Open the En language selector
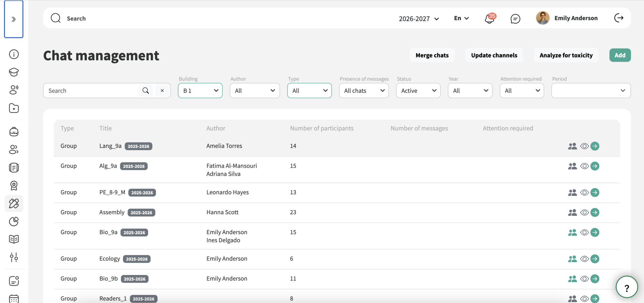This screenshot has width=644, height=303. pos(461,18)
